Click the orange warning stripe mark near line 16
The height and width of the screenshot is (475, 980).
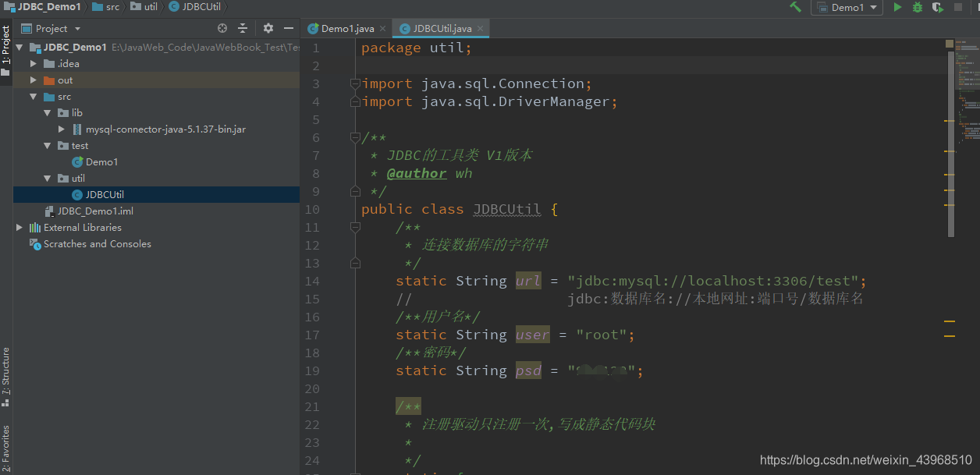tap(950, 321)
